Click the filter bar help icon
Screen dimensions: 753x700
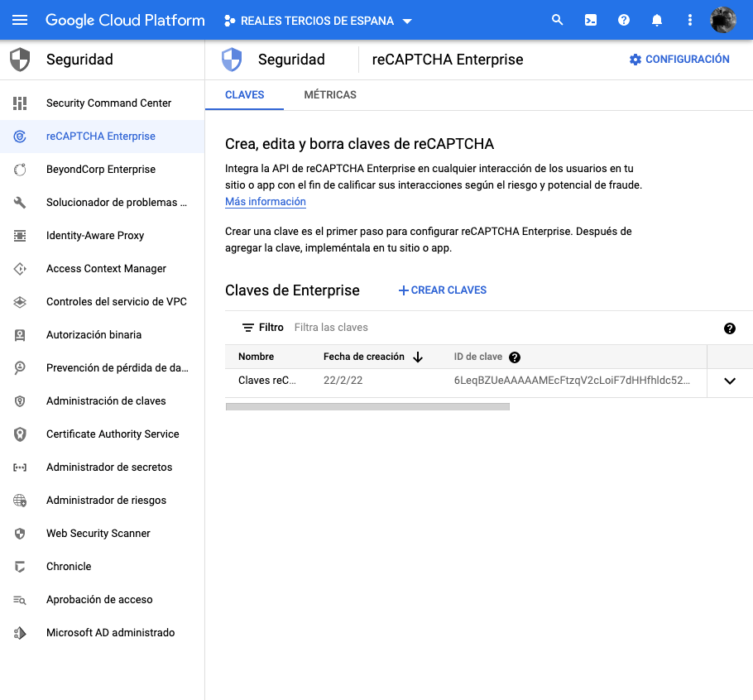[x=730, y=328]
